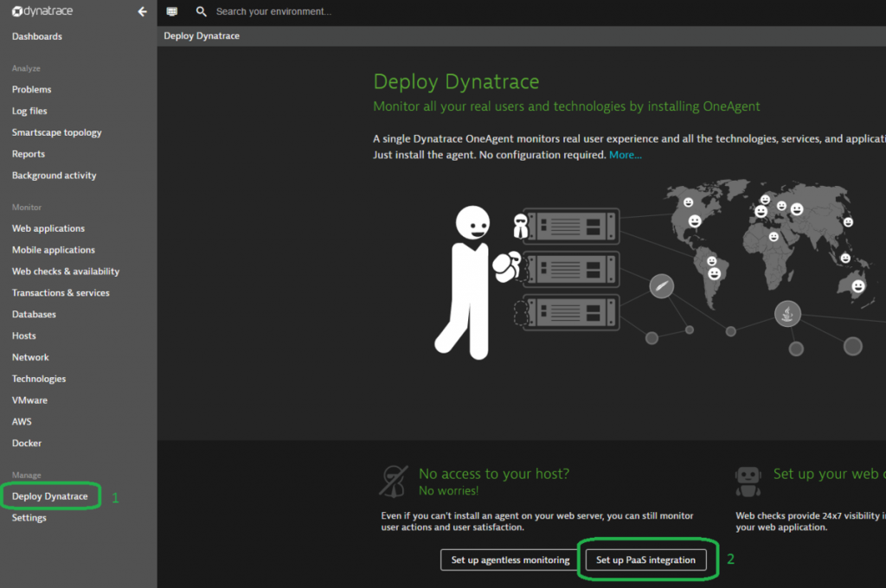Click the feather technology node icon
The height and width of the screenshot is (588, 886).
click(x=662, y=286)
